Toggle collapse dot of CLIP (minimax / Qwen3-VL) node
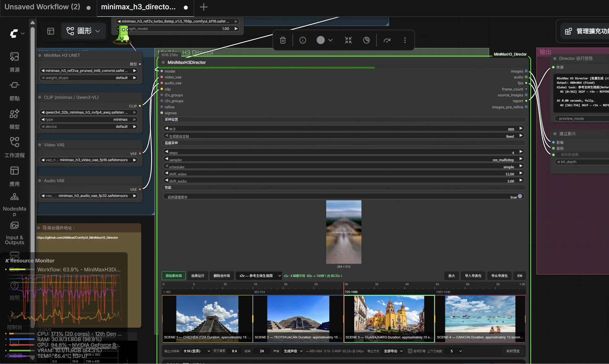609x364 pixels. (40, 97)
